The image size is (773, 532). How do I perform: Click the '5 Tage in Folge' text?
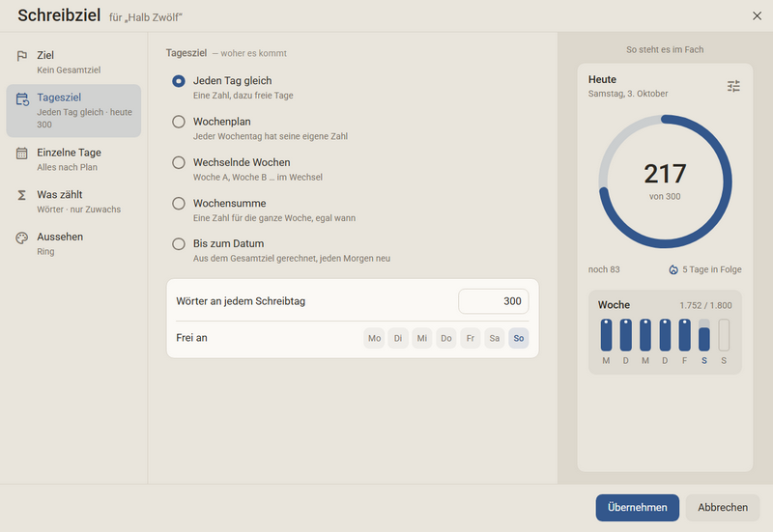(712, 269)
